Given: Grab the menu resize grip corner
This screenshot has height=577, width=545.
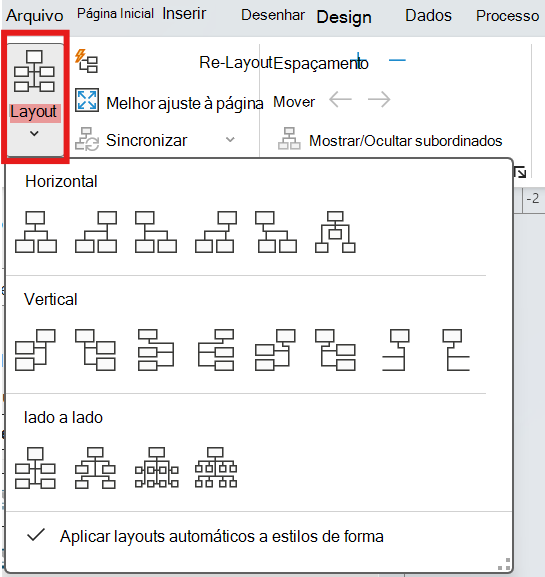Looking at the screenshot, I should tap(504, 564).
